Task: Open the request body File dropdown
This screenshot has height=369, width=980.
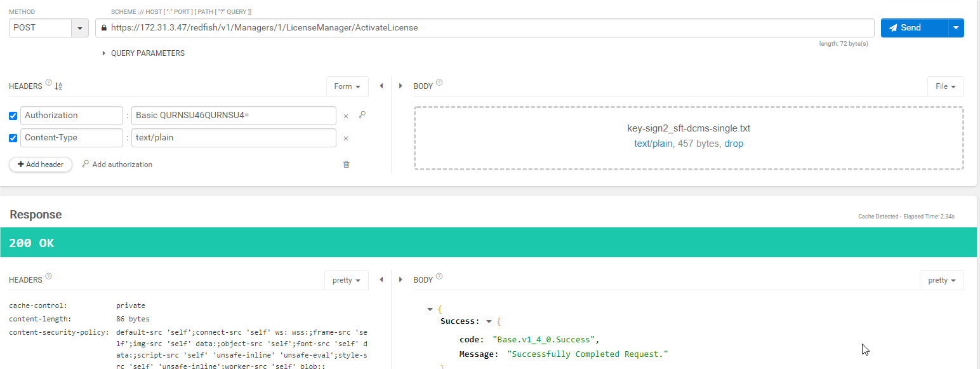Action: 945,86
